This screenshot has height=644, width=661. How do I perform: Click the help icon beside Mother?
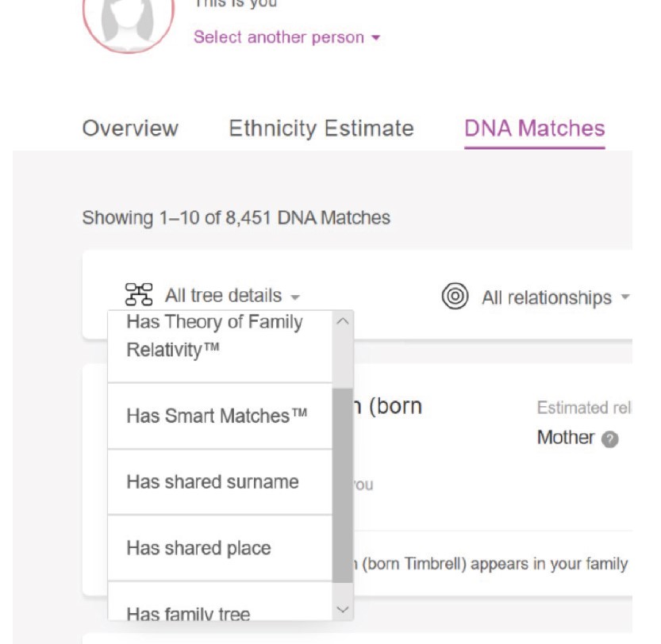[x=609, y=439]
